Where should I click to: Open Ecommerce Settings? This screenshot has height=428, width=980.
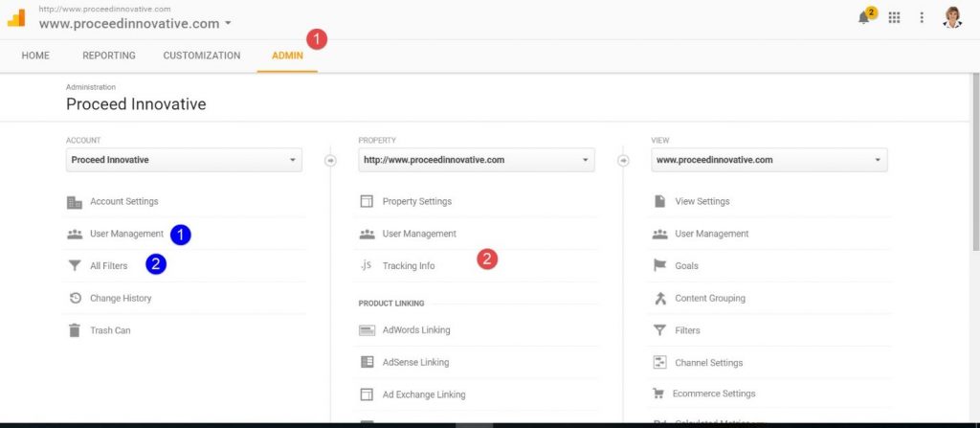(x=714, y=394)
